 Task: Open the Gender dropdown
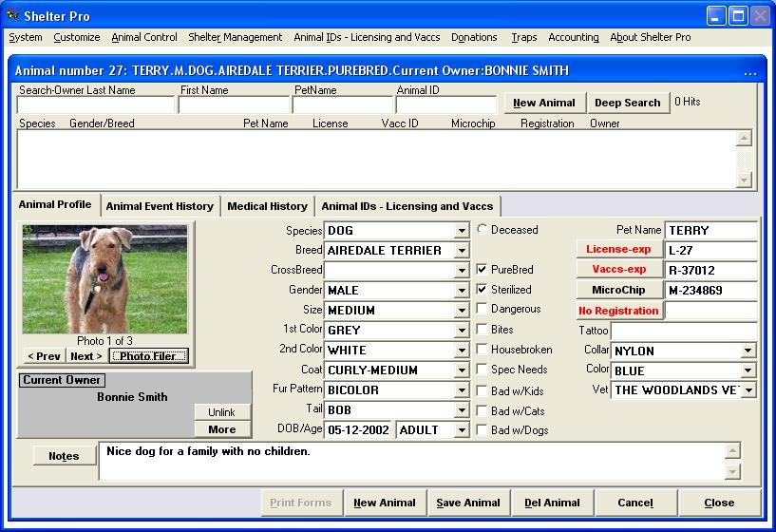(x=462, y=290)
